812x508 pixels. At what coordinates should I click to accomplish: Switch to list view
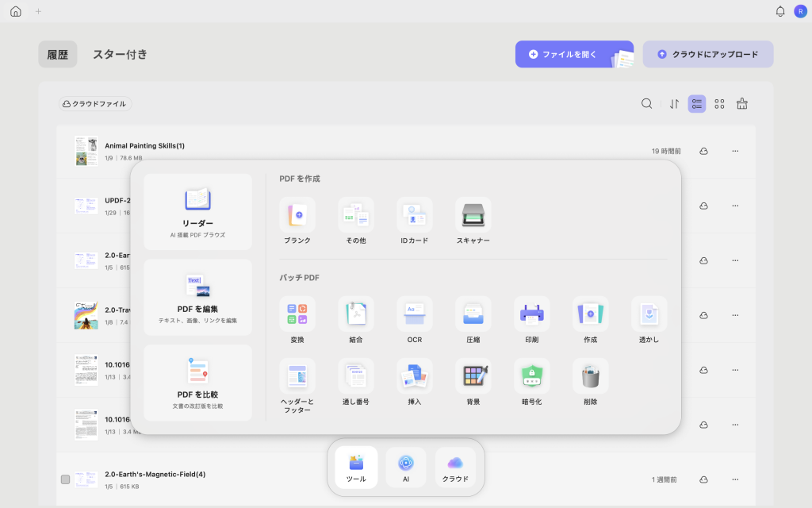pos(697,104)
